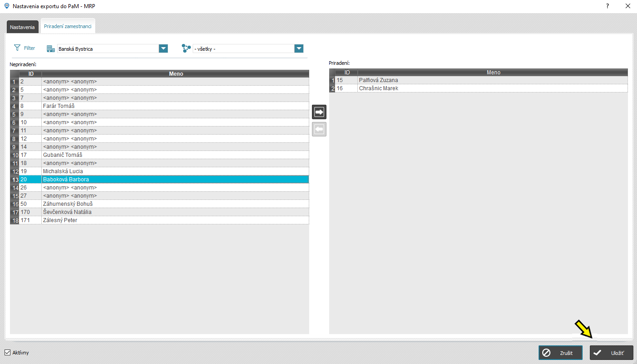Click the department nodes icon beside všetky
This screenshot has width=637, height=364.
point(186,49)
